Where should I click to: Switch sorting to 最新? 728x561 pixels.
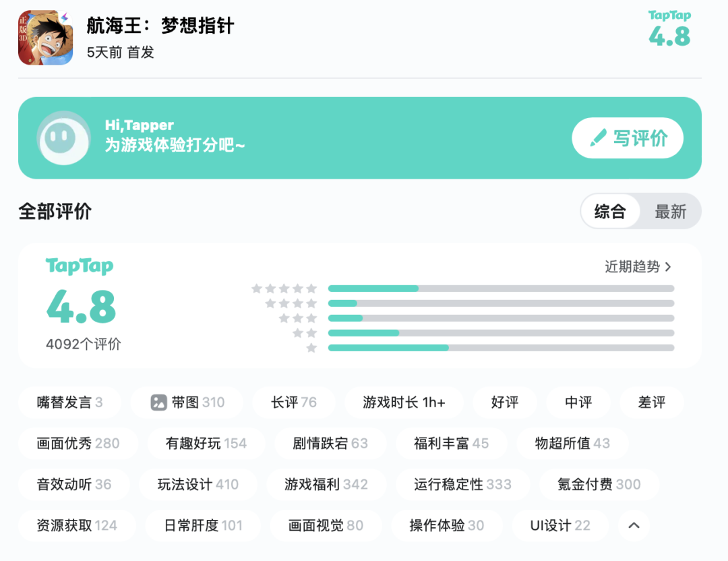coord(670,212)
